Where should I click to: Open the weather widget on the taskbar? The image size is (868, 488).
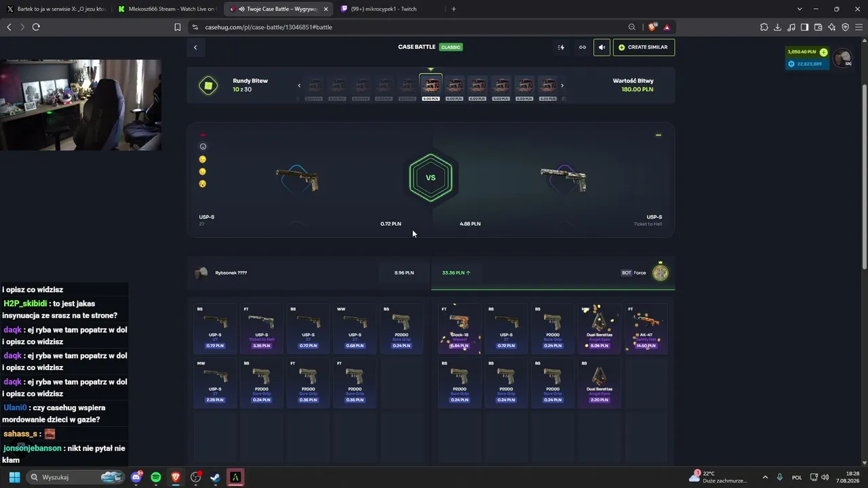point(719,477)
